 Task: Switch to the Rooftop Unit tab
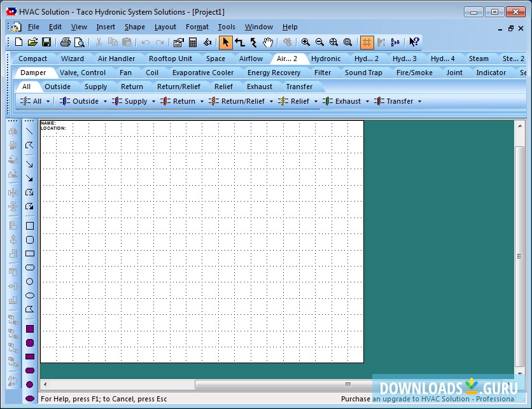(171, 59)
